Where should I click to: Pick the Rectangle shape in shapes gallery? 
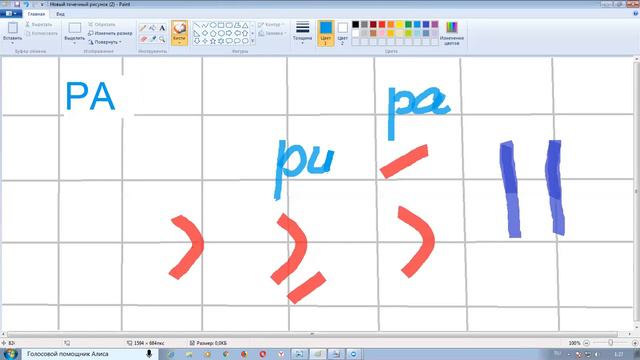(221, 25)
